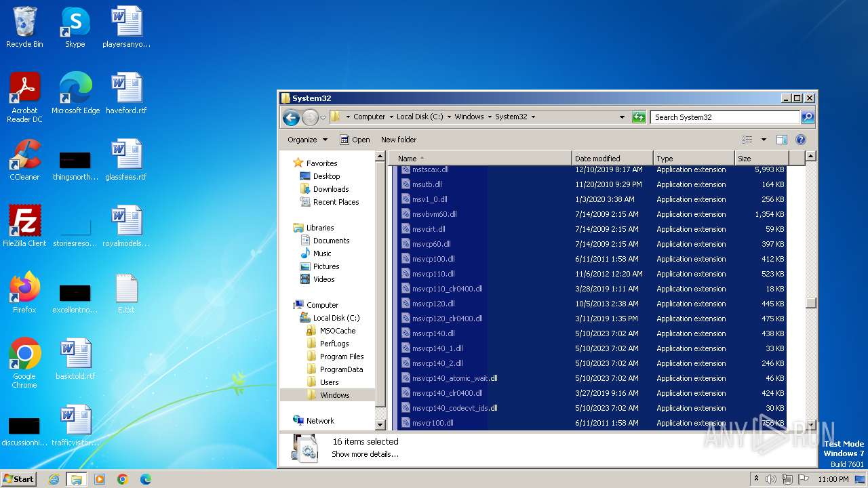Open Internet Explorer from the taskbar
This screenshot has width=868, height=488.
point(54,479)
